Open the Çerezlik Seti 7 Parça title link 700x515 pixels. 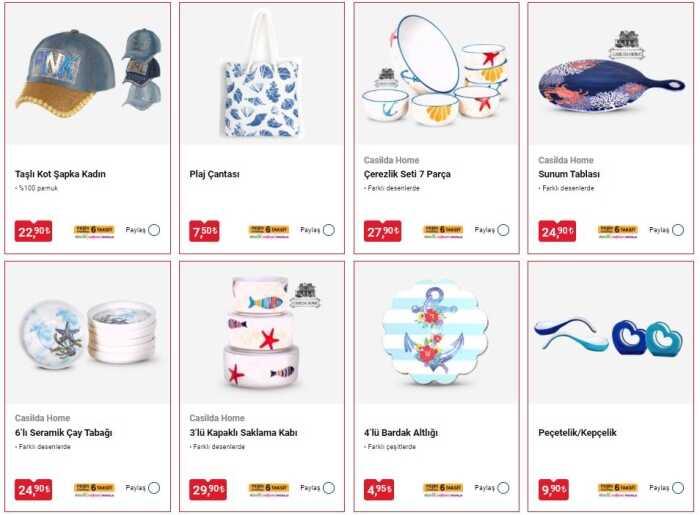pos(407,174)
